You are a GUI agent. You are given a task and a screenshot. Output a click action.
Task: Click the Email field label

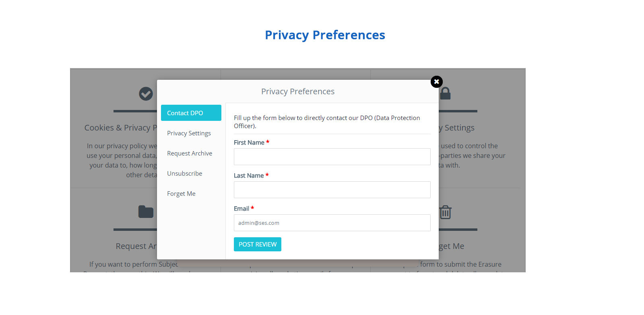[242, 209]
